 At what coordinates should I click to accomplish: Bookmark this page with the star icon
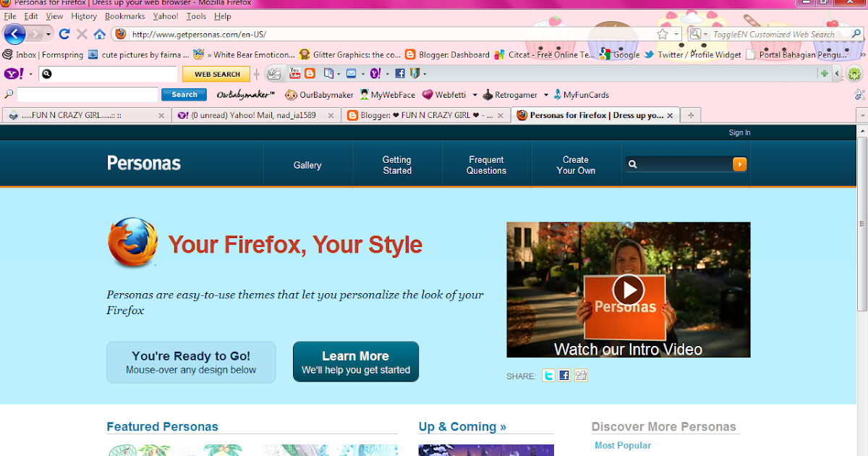(663, 34)
